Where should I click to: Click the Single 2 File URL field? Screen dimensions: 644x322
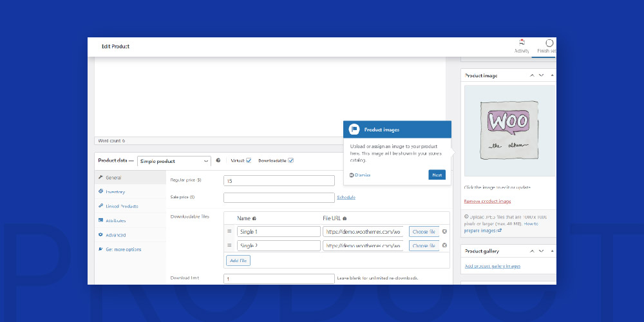(363, 245)
